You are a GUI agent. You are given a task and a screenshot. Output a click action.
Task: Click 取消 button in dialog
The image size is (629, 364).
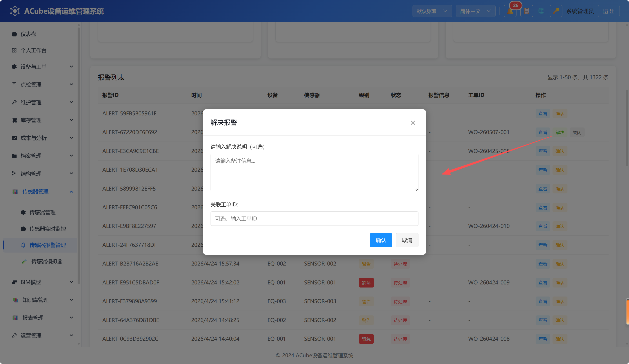click(x=407, y=240)
